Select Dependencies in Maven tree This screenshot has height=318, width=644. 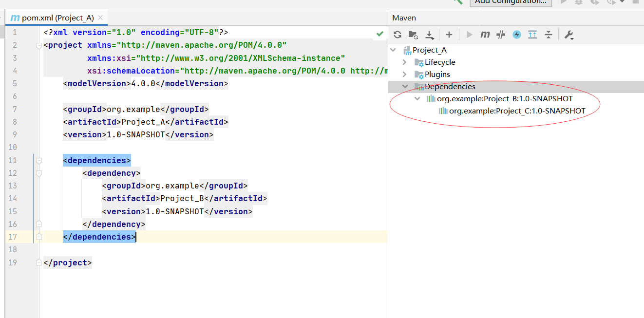(x=450, y=87)
